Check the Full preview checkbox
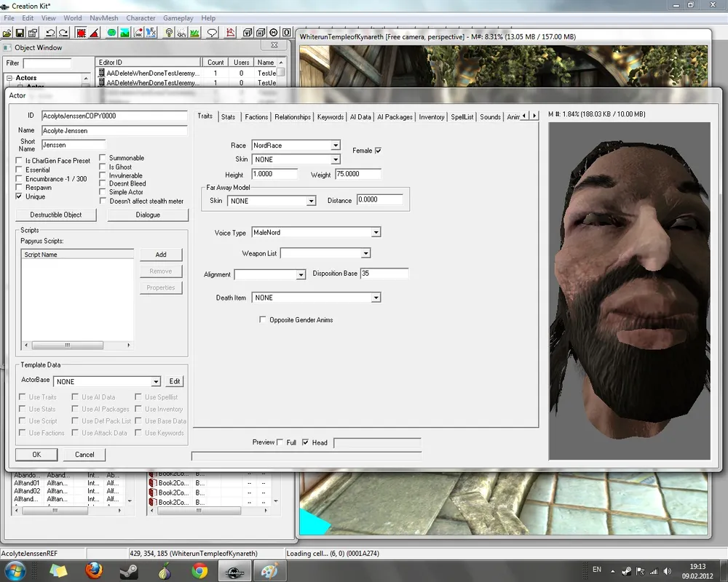 (281, 442)
